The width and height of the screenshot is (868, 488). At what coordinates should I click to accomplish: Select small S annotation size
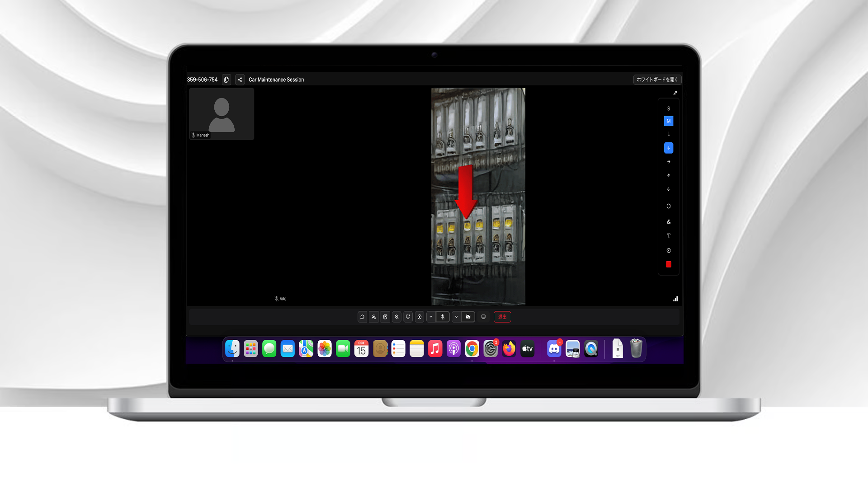pos(669,109)
